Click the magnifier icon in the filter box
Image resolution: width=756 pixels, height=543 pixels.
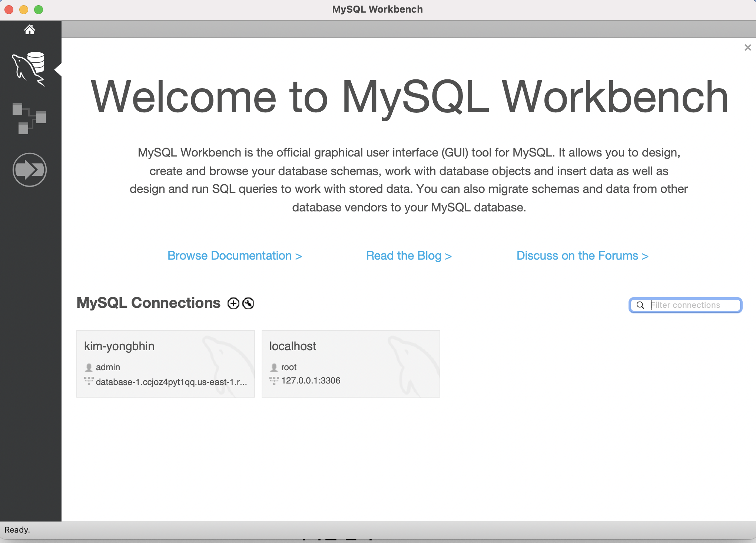point(641,305)
